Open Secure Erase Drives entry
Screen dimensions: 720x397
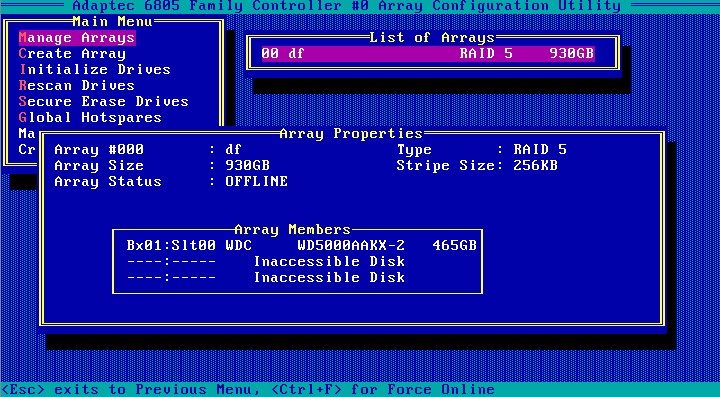pyautogui.click(x=104, y=101)
